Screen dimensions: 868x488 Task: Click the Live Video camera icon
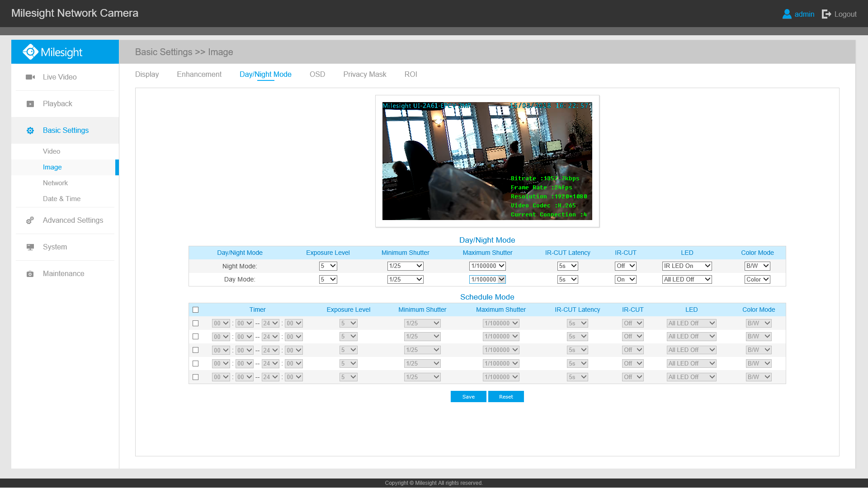point(30,77)
